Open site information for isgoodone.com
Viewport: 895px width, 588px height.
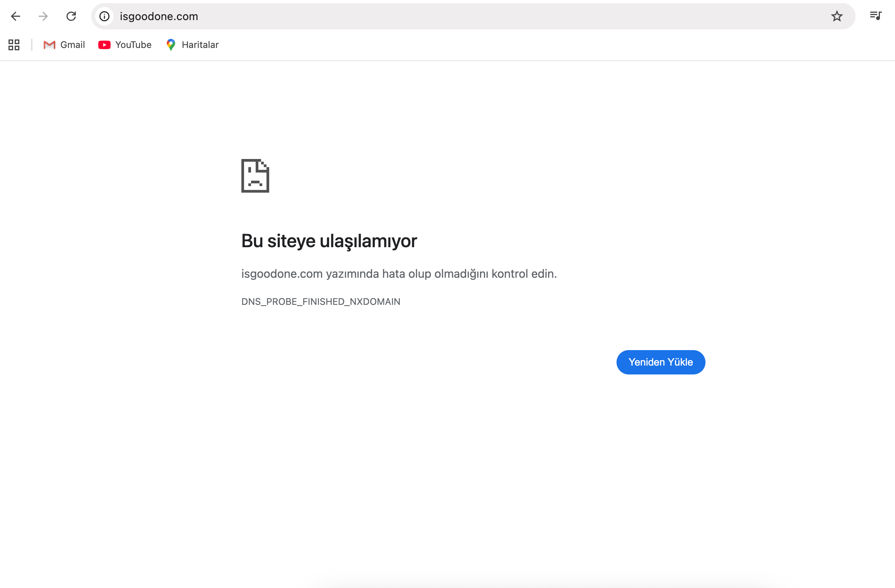[104, 16]
